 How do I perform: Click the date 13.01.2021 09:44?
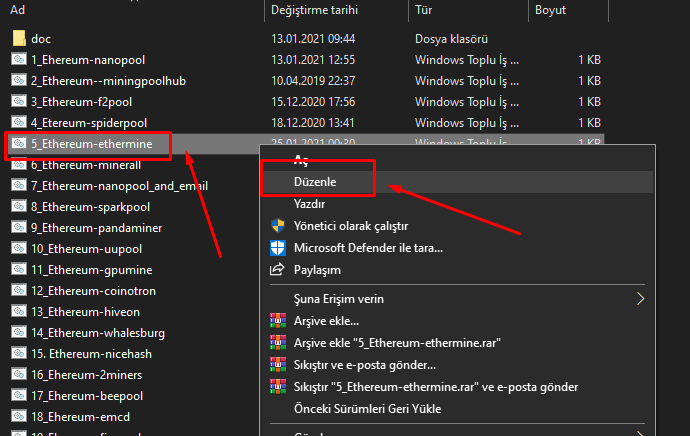[313, 39]
